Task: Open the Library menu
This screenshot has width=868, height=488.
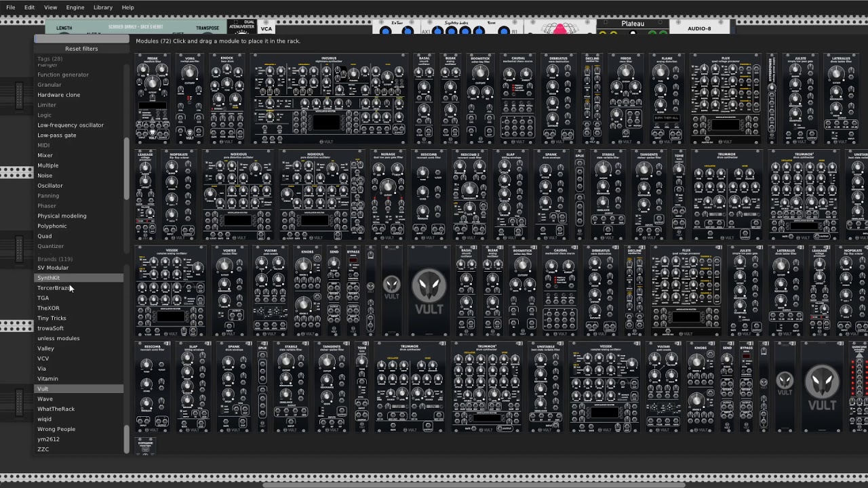Action: 103,7
